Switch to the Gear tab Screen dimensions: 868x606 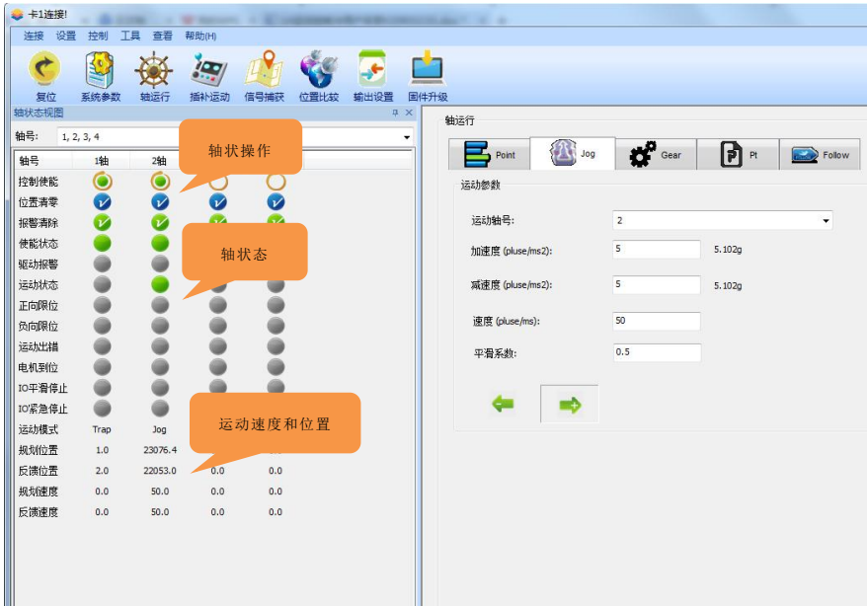point(656,155)
